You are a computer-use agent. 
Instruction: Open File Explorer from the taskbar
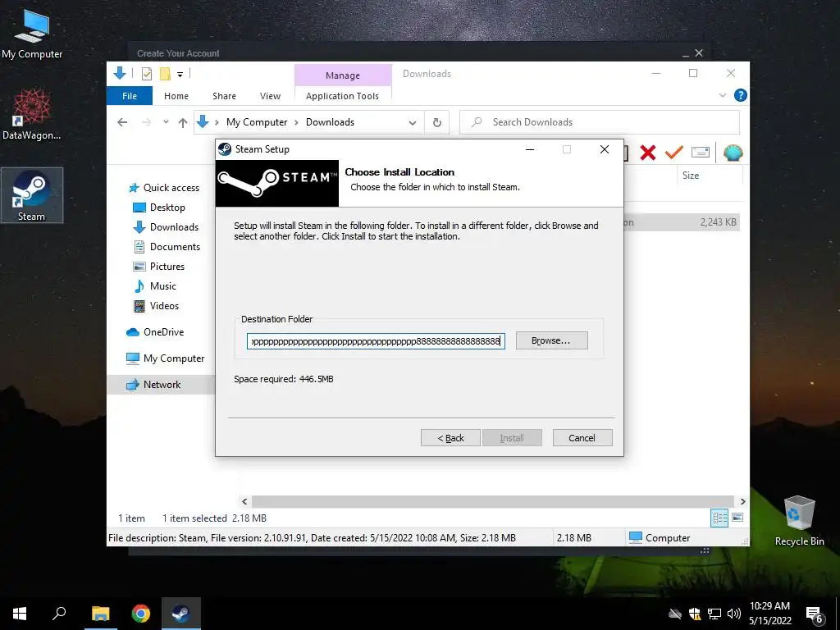[100, 614]
